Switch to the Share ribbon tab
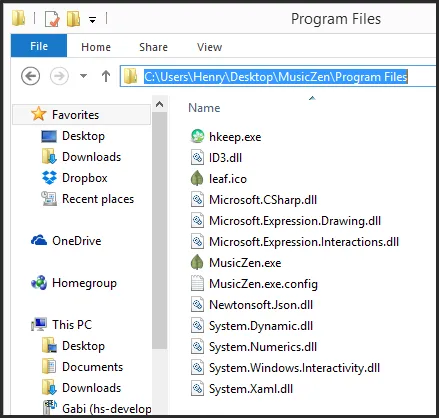The height and width of the screenshot is (418, 439). 153,47
